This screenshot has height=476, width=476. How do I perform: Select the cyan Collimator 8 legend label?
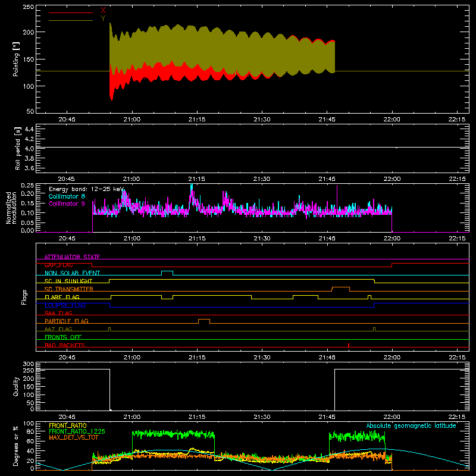(x=67, y=196)
